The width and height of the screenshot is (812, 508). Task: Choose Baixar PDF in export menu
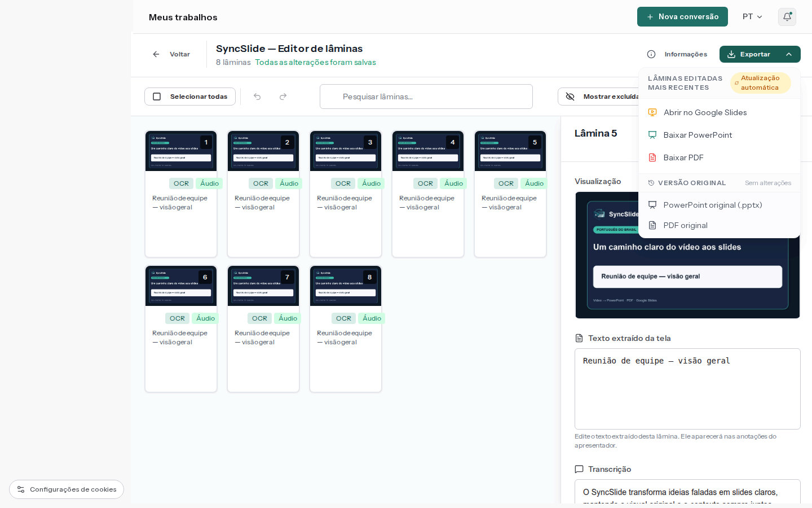tap(719, 157)
